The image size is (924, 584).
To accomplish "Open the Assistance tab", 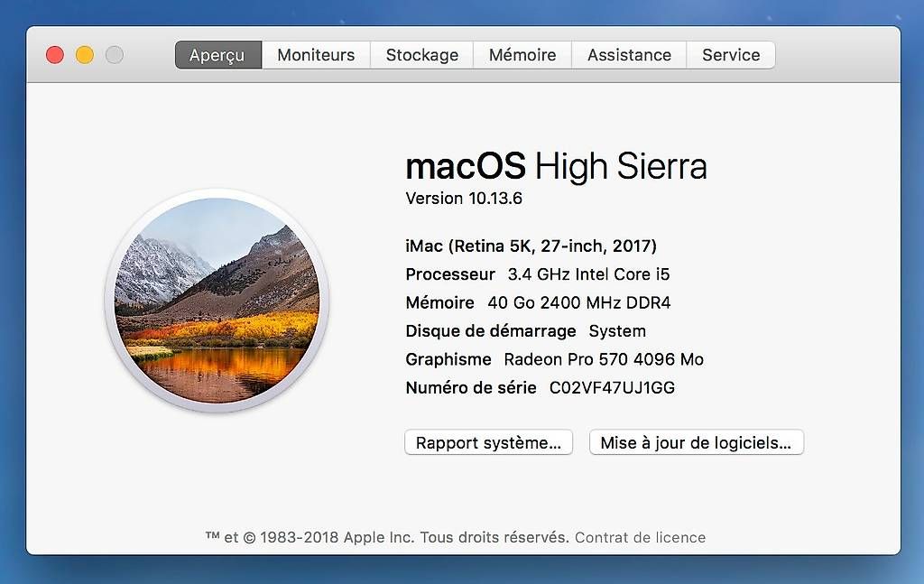I will 629,55.
